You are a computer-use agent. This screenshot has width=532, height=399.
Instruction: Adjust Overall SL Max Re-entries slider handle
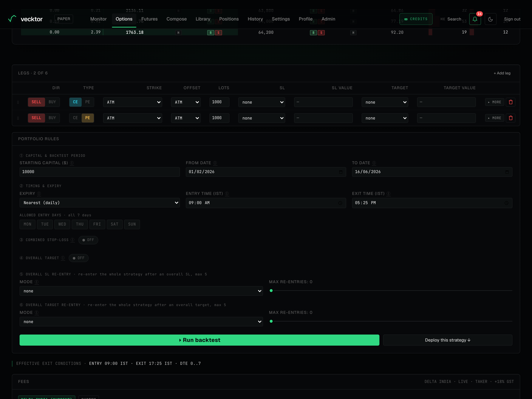pos(271,291)
